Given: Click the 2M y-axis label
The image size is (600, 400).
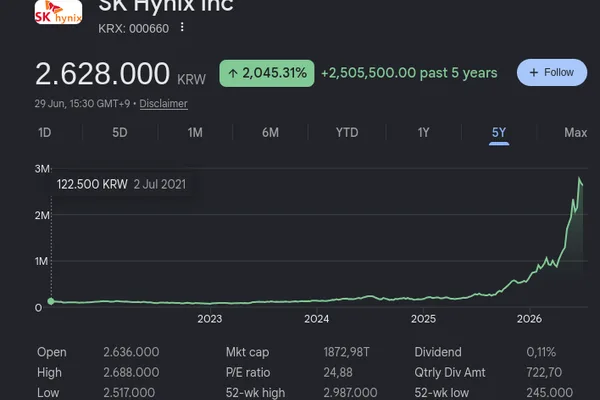Looking at the screenshot, I should [42, 215].
